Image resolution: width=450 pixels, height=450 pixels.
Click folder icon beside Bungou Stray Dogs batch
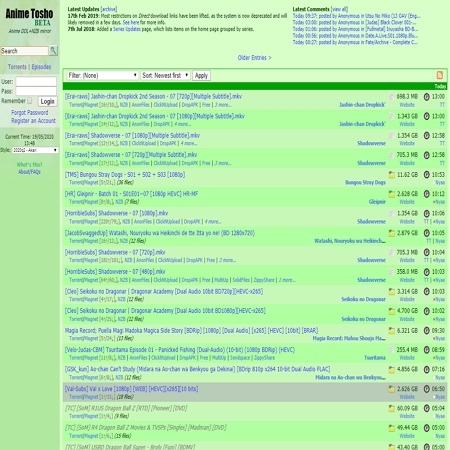pyautogui.click(x=392, y=174)
